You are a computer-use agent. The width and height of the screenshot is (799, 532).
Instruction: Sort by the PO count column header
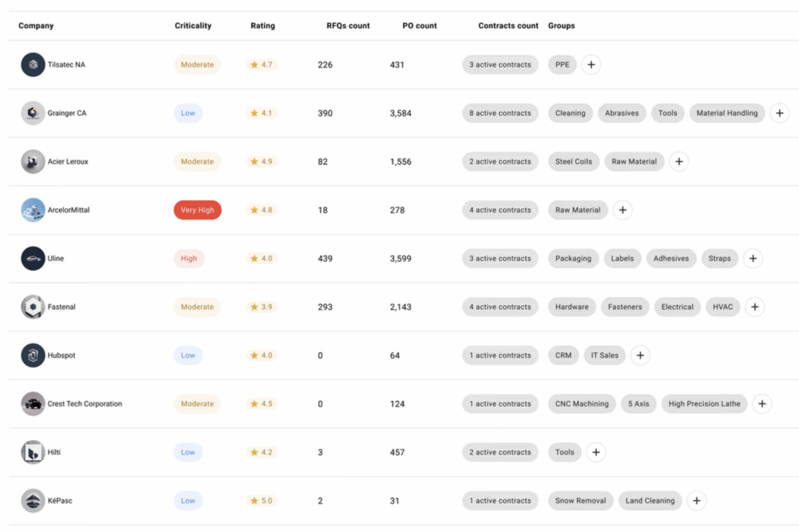pos(419,26)
